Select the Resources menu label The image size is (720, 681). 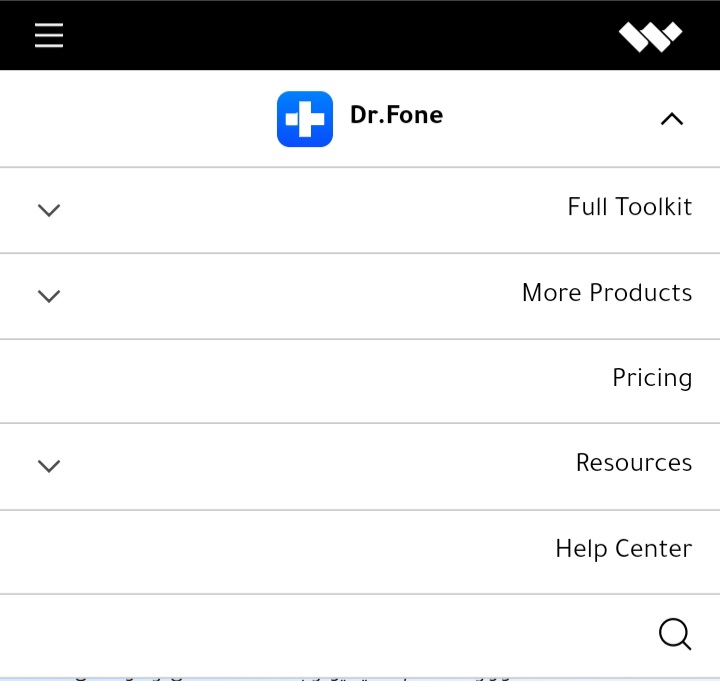(633, 463)
